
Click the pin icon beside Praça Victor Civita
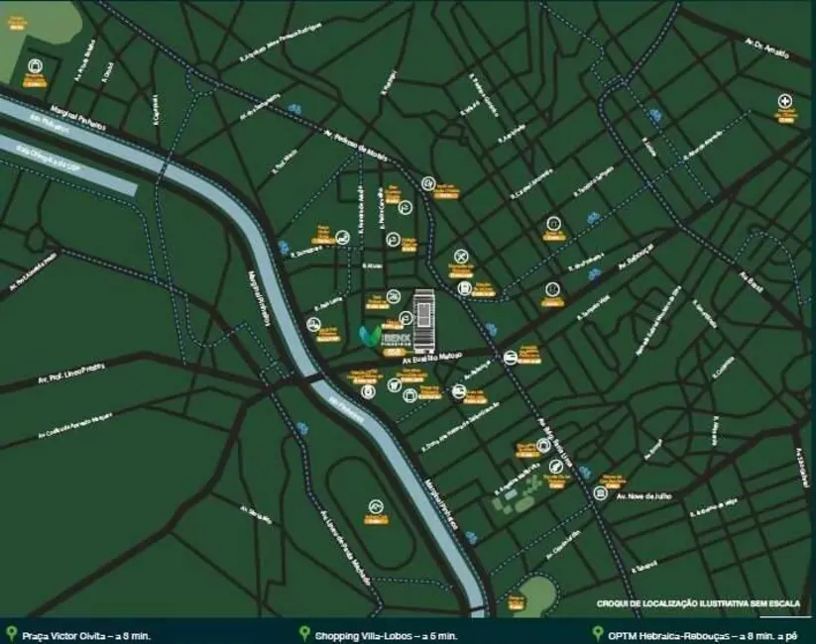pos(11,633)
